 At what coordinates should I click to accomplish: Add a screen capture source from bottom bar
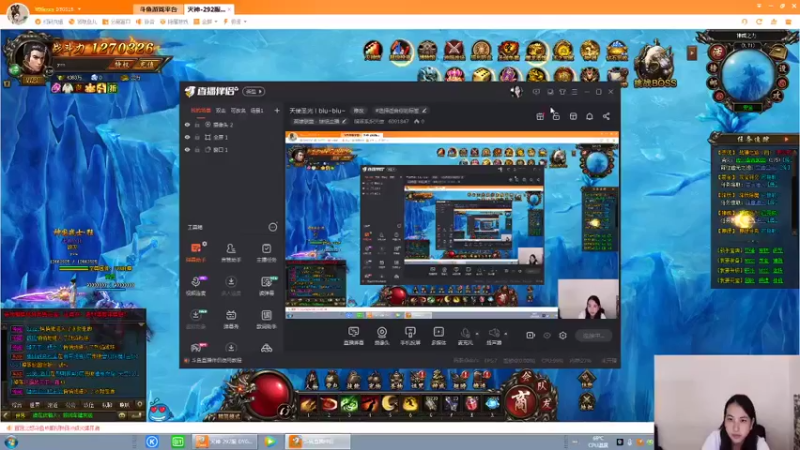(354, 336)
